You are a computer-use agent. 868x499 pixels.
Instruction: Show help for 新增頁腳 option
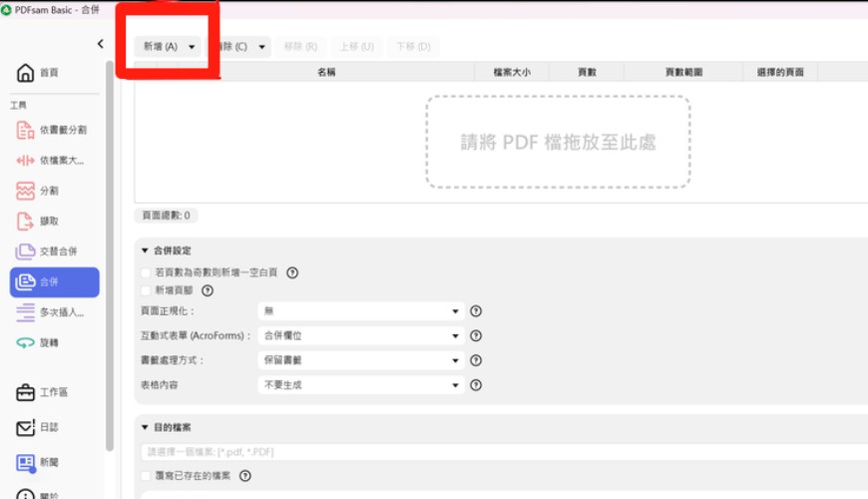click(208, 290)
